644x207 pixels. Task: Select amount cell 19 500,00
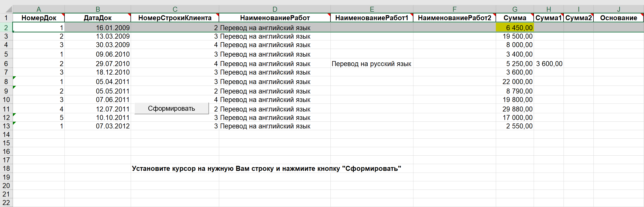515,36
